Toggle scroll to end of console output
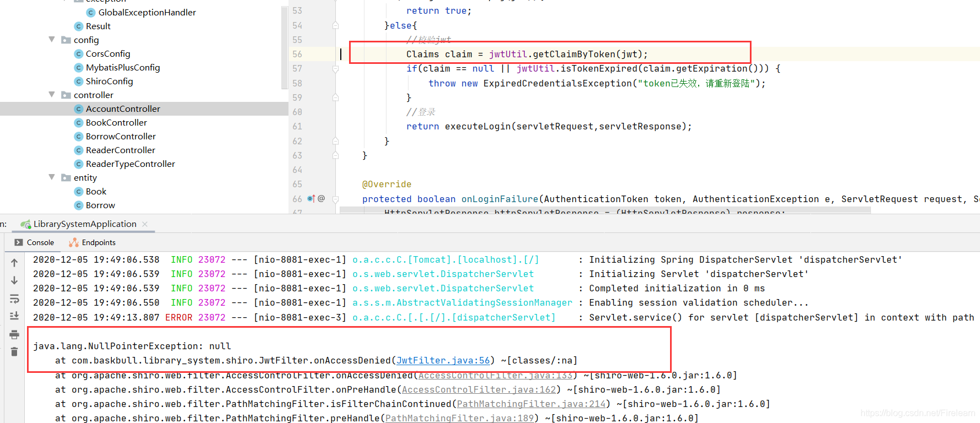Image resolution: width=980 pixels, height=423 pixels. point(14,316)
